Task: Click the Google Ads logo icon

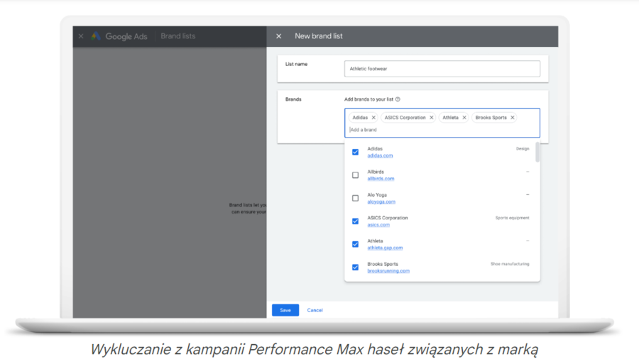Action: 96,36
